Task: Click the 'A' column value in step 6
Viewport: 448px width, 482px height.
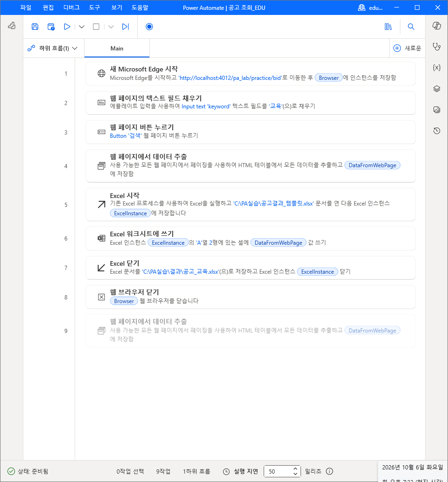Action: (x=199, y=243)
